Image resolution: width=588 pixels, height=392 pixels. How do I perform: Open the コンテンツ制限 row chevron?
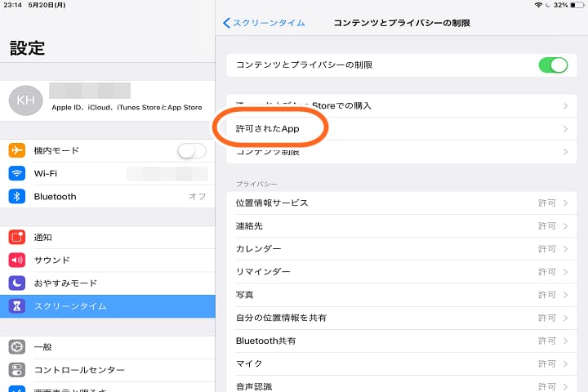coord(565,152)
